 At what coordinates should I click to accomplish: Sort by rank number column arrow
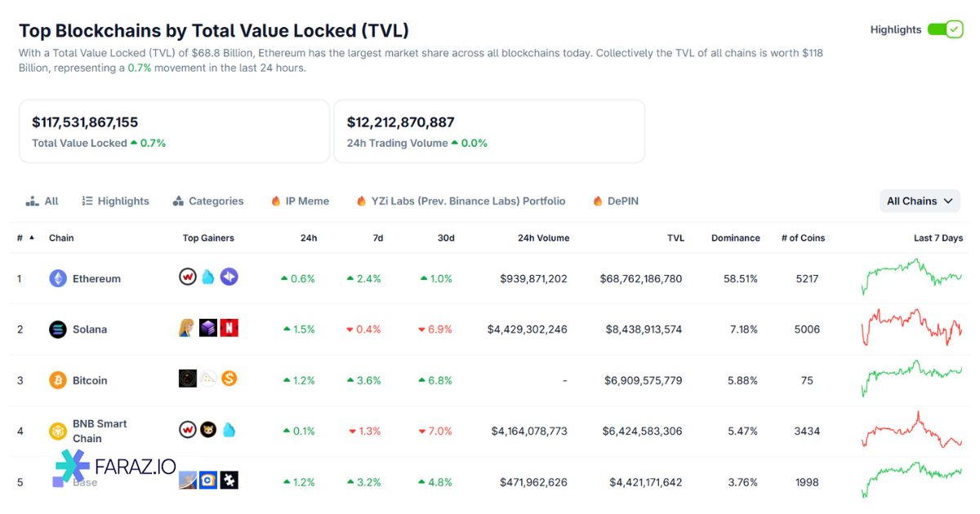32,238
